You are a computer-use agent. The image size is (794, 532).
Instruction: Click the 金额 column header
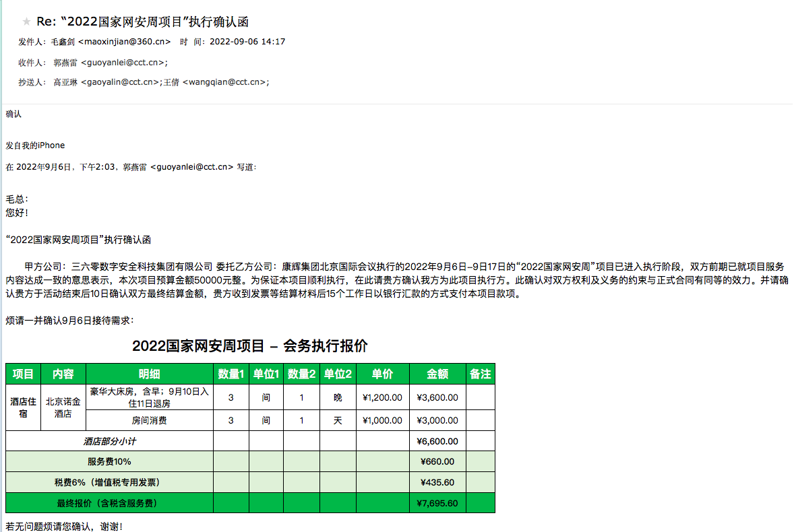[x=437, y=374]
